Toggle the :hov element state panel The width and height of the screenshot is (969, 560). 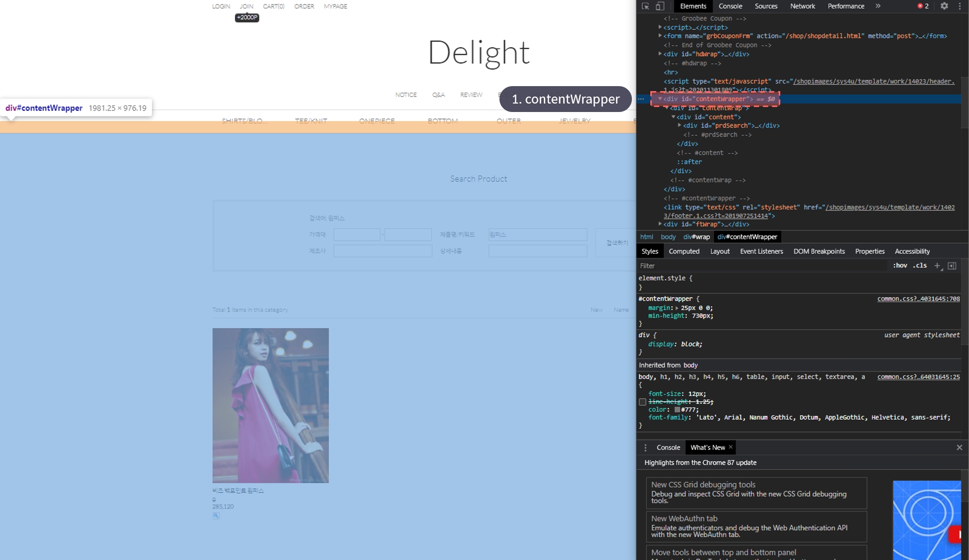[900, 266]
